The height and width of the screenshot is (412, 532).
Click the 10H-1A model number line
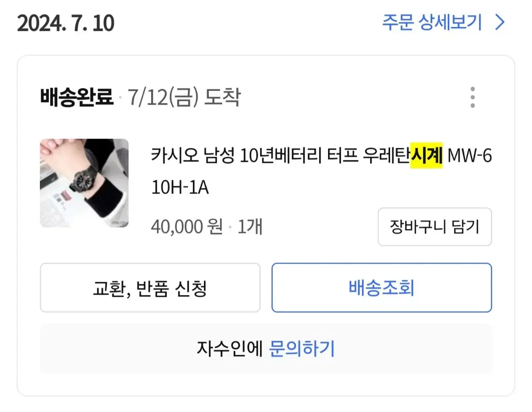[180, 188]
